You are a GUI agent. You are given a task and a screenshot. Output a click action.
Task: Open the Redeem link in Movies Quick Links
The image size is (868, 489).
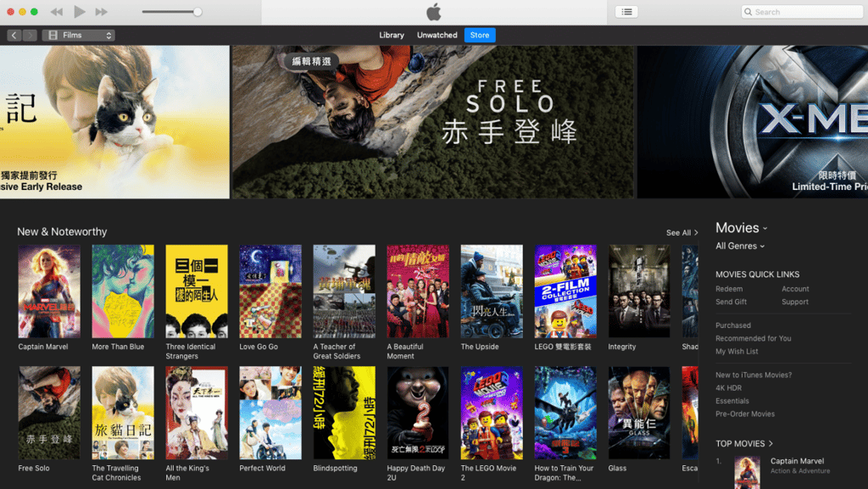(x=727, y=288)
